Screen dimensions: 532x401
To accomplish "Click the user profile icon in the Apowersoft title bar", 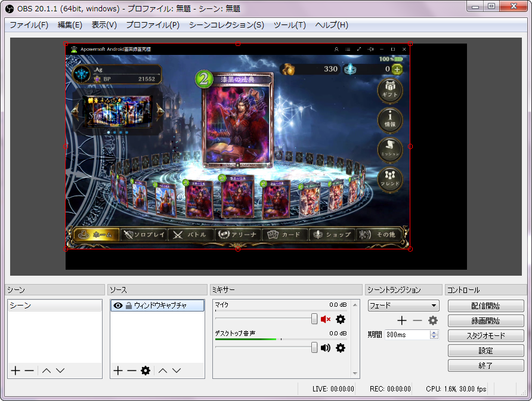I will (x=336, y=50).
